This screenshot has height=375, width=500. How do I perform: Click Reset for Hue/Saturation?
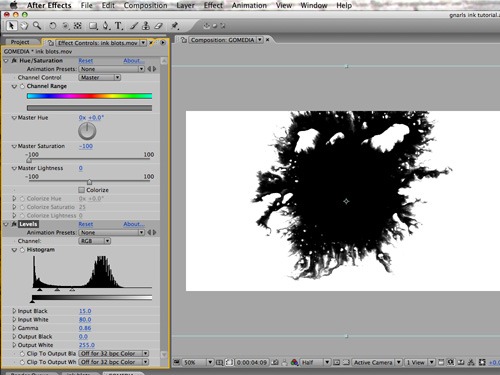(x=86, y=61)
